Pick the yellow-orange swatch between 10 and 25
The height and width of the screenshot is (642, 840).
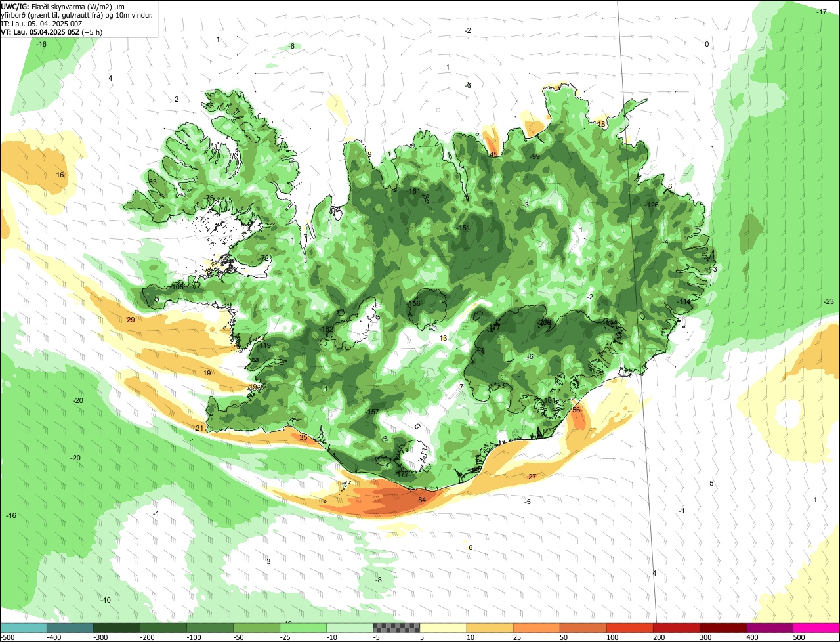click(490, 628)
